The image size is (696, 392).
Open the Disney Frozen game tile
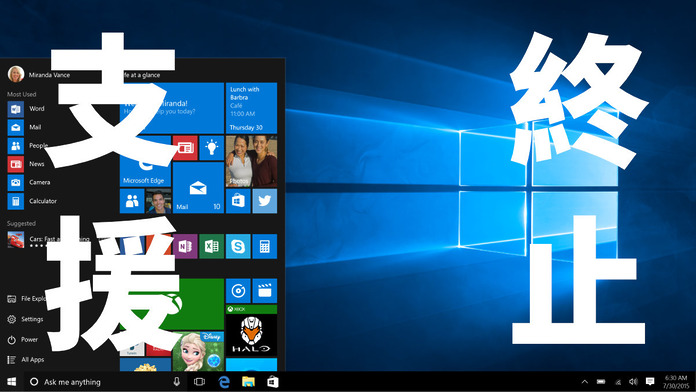[x=198, y=351]
